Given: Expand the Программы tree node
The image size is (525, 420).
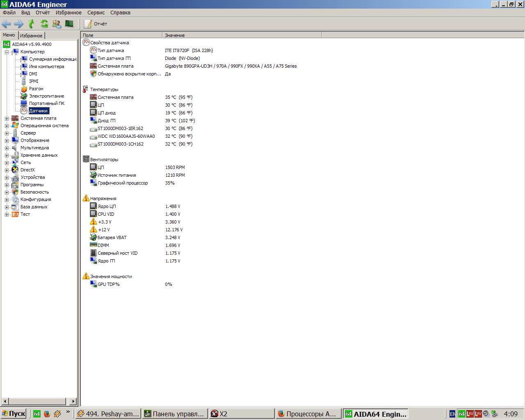Looking at the screenshot, I should tap(7, 185).
